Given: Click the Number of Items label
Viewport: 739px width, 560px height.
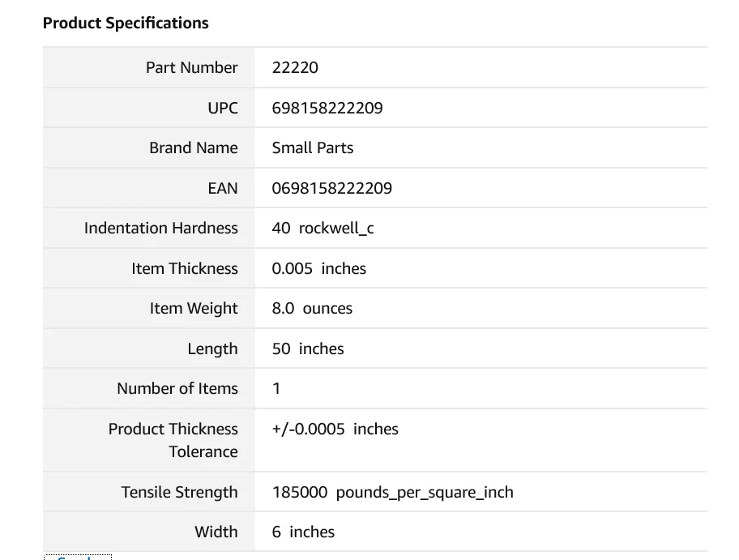Looking at the screenshot, I should 177,389.
